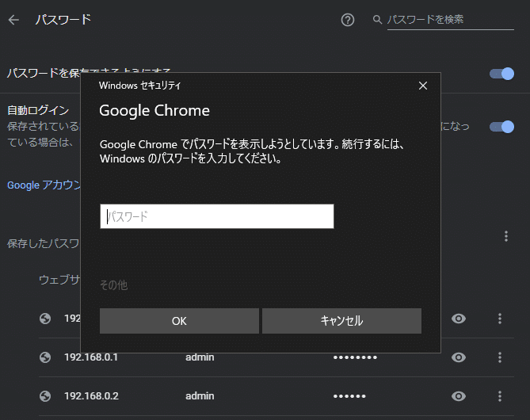Image resolution: width=530 pixels, height=420 pixels.
Task: Open the help question mark icon
Action: 348,20
